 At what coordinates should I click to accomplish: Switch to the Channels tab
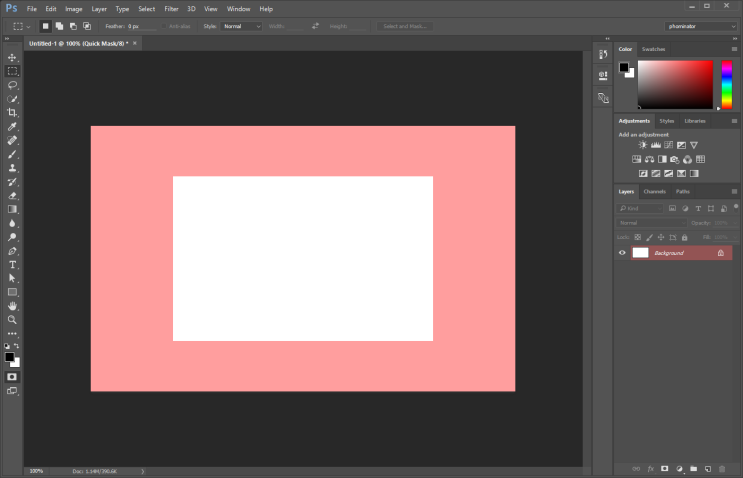pyautogui.click(x=654, y=191)
